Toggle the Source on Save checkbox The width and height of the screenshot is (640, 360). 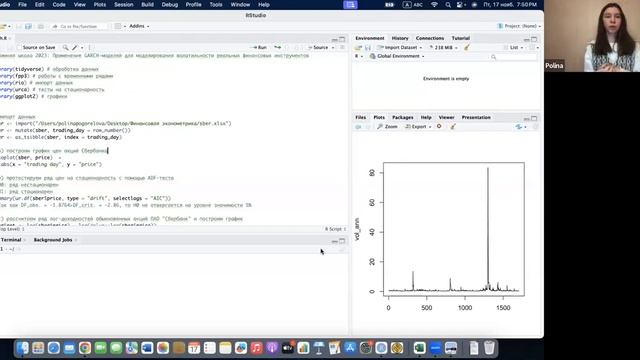pos(19,48)
